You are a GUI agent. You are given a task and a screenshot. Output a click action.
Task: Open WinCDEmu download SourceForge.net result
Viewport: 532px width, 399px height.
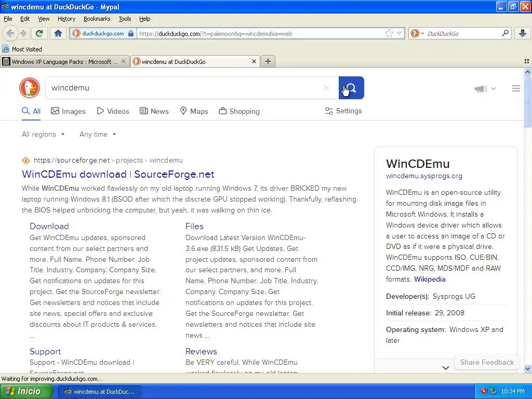[118, 174]
